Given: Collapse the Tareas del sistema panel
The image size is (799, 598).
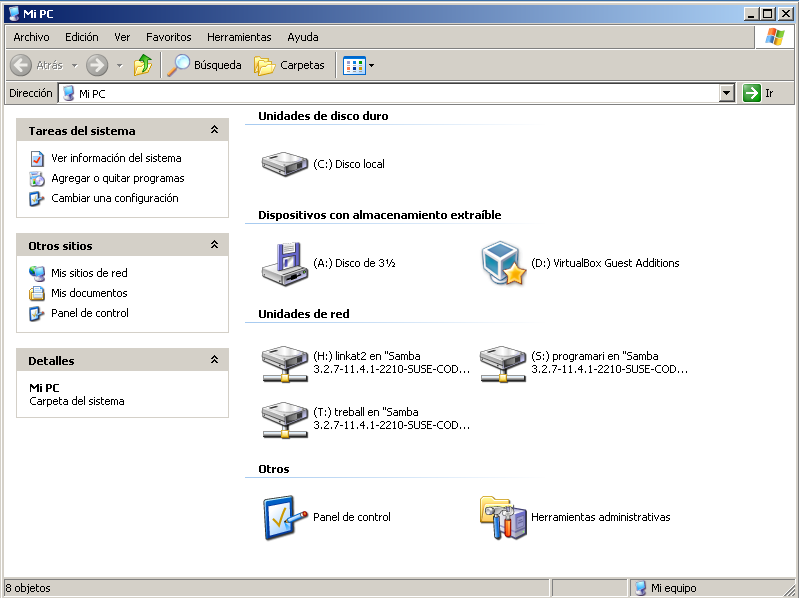Looking at the screenshot, I should coord(214,131).
